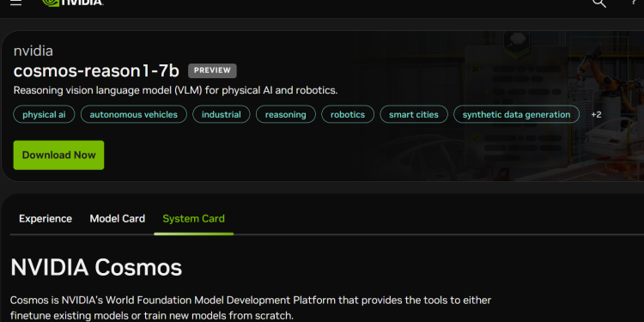Expand the +2 more tags indicator

coord(596,114)
